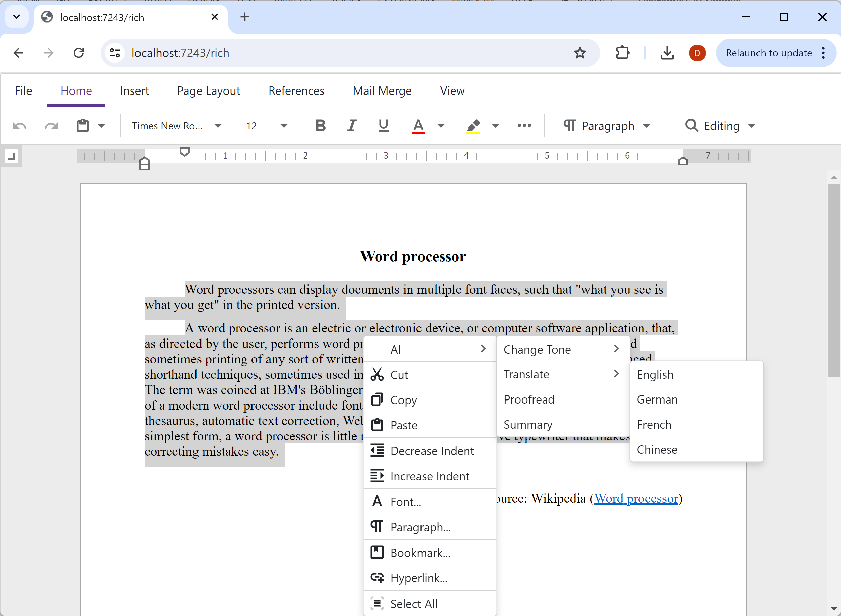841x616 pixels.
Task: Select French from Translate submenu
Action: point(654,424)
